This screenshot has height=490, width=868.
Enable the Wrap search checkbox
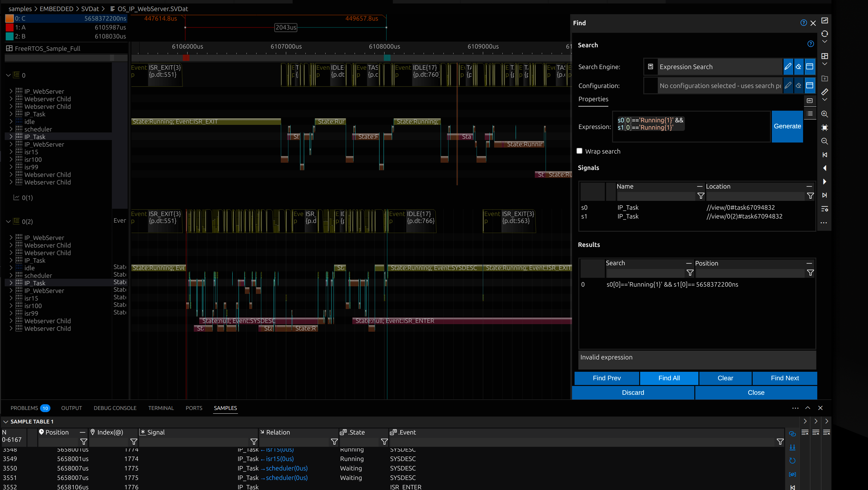tap(579, 151)
